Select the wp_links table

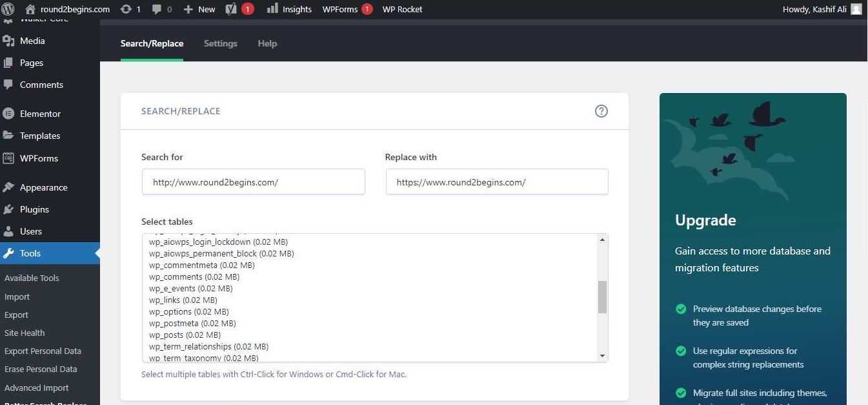pyautogui.click(x=183, y=300)
